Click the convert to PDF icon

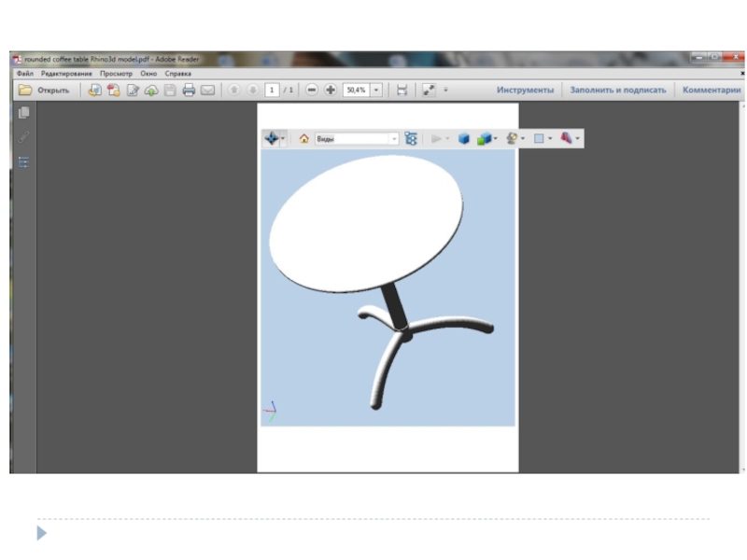point(113,90)
